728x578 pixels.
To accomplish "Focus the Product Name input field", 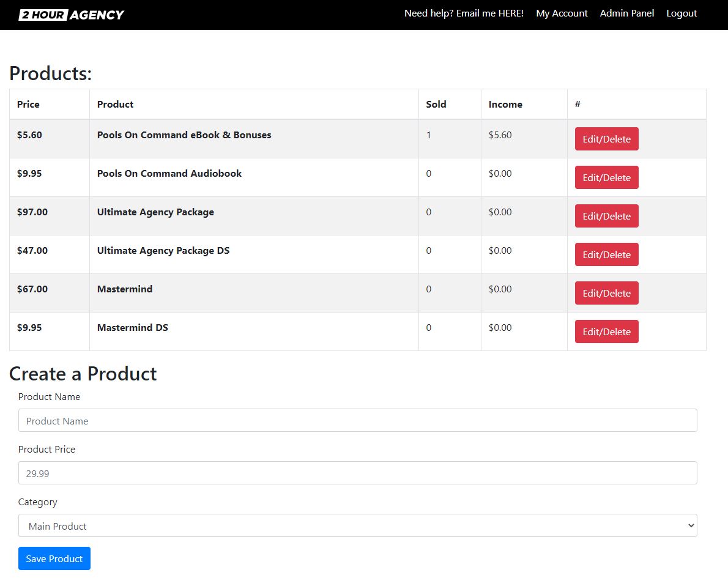I will (x=357, y=420).
